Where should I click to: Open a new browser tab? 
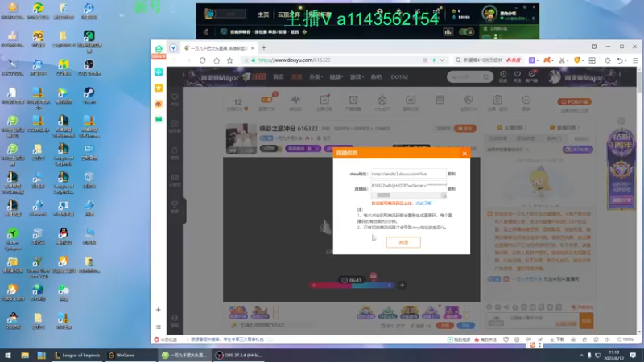coord(264,48)
